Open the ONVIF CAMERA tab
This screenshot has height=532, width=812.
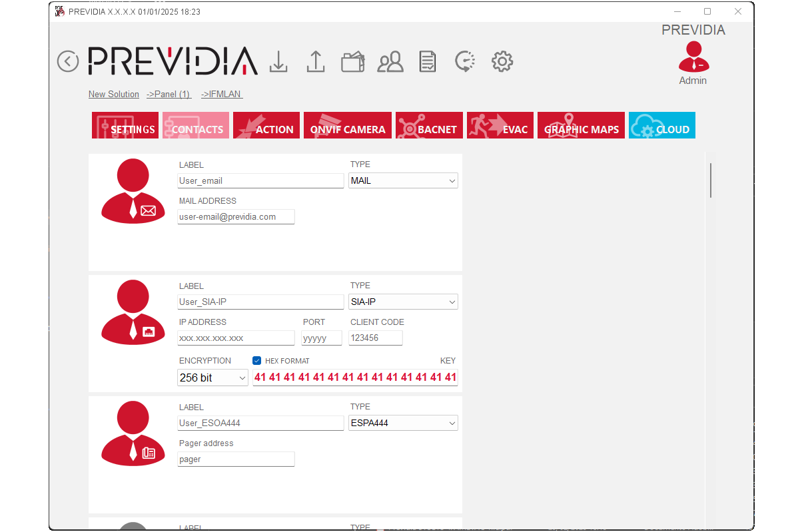coord(348,126)
